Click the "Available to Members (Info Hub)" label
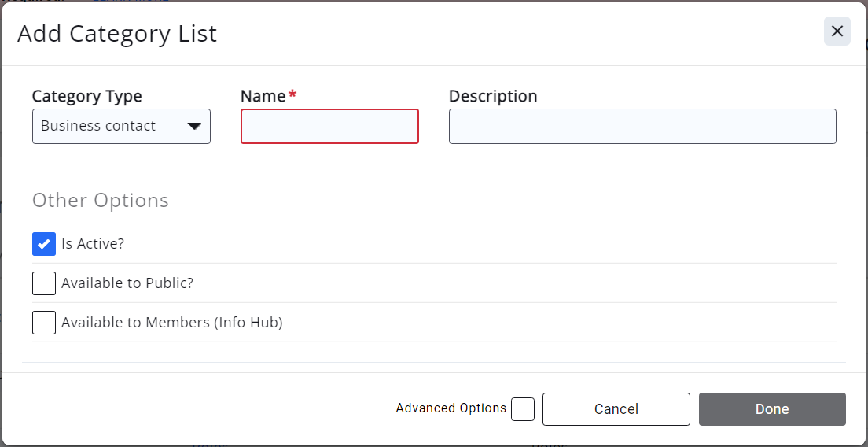The width and height of the screenshot is (868, 447). pos(171,323)
